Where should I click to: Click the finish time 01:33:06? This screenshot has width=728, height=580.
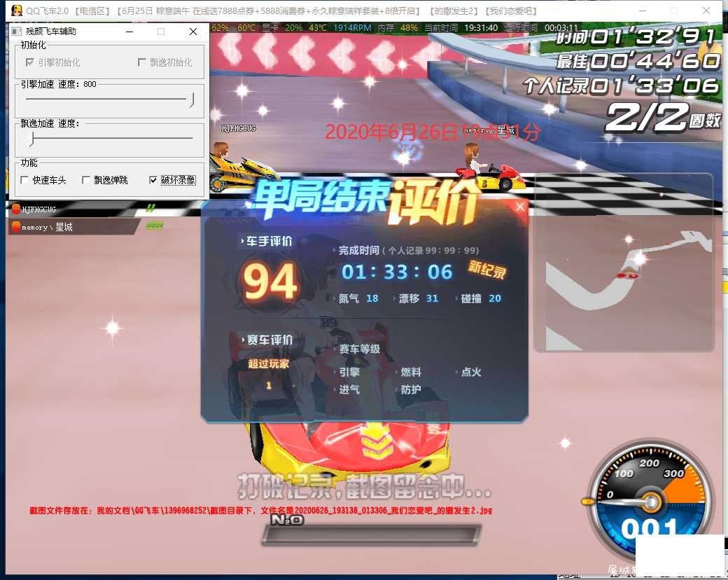point(397,272)
